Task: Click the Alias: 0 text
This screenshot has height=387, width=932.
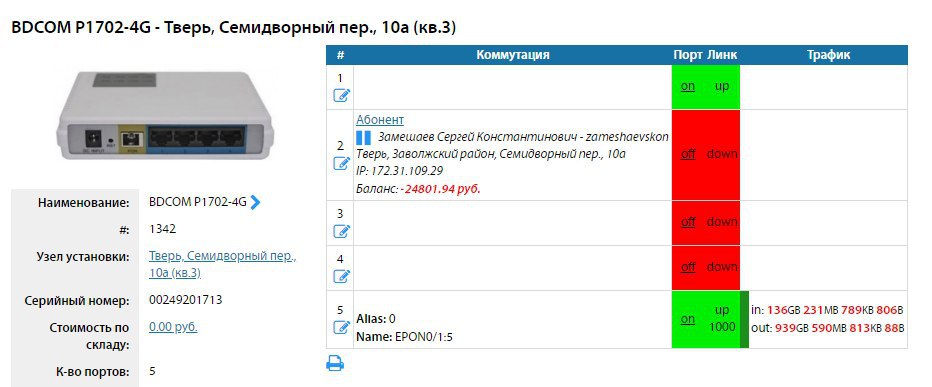Action: point(376,319)
